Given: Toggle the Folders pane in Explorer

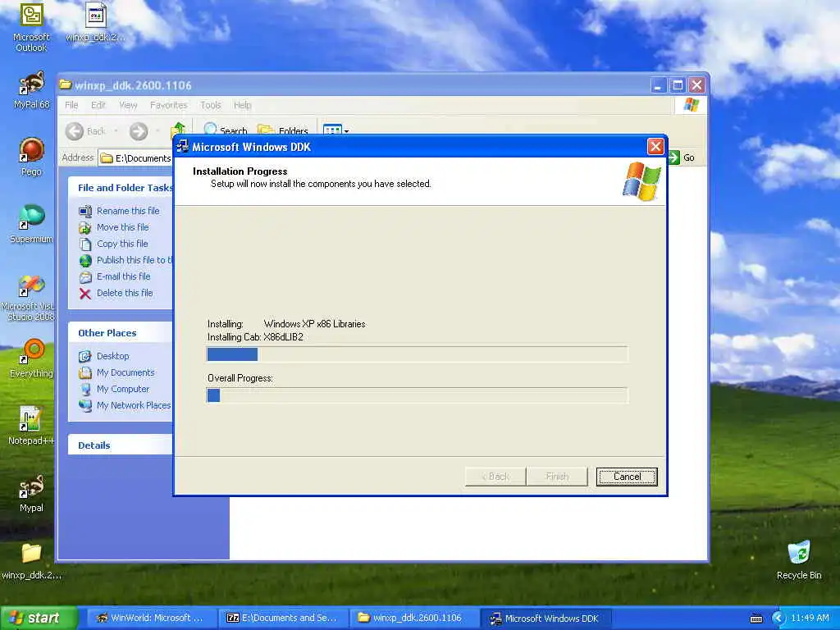Looking at the screenshot, I should (x=283, y=130).
